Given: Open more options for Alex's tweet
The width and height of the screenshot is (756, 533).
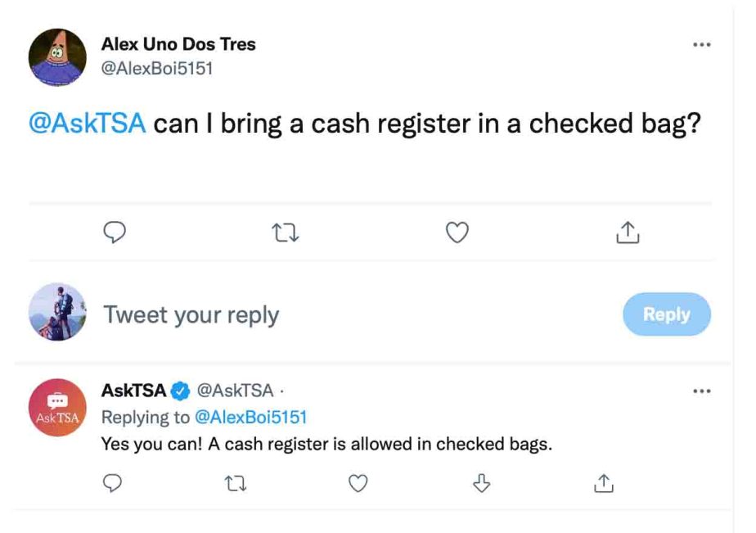Looking at the screenshot, I should tap(701, 45).
